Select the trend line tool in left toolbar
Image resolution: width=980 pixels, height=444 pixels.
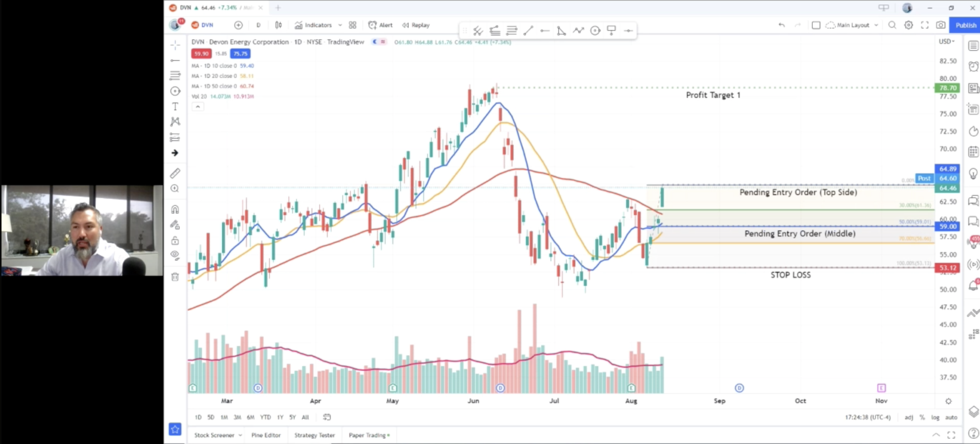tap(175, 61)
